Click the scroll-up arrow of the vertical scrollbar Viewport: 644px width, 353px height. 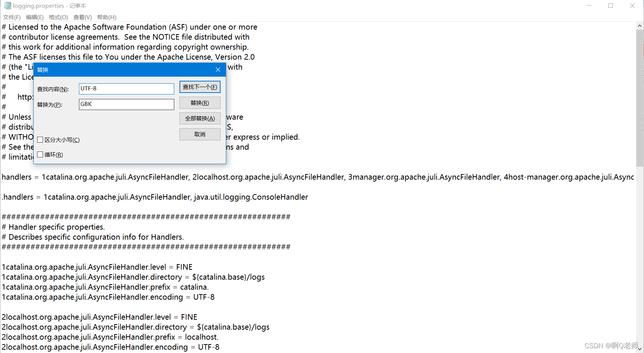(640, 26)
